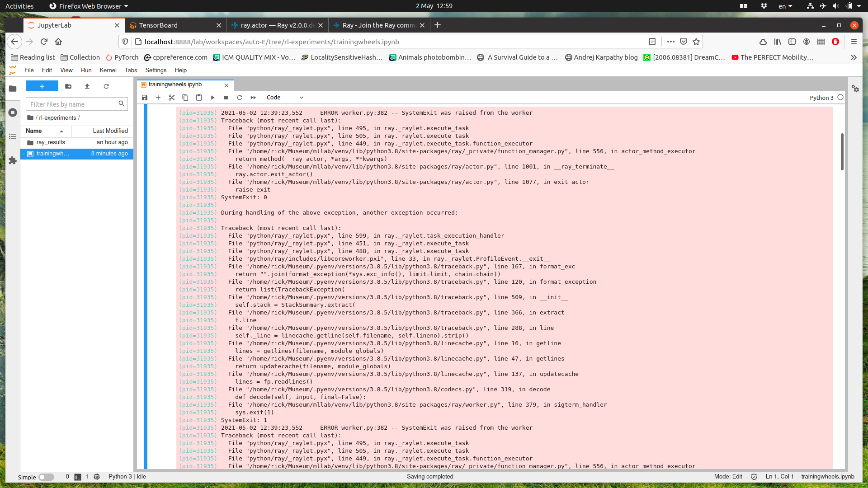Open the Running Terminals and Kernels sidebar
Viewport: 868px width, 488px height.
click(13, 113)
